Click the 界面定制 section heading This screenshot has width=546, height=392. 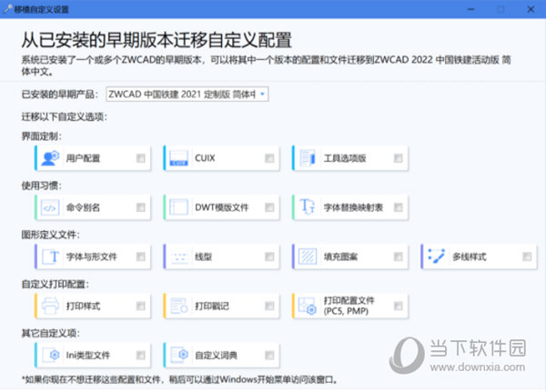[x=42, y=136]
